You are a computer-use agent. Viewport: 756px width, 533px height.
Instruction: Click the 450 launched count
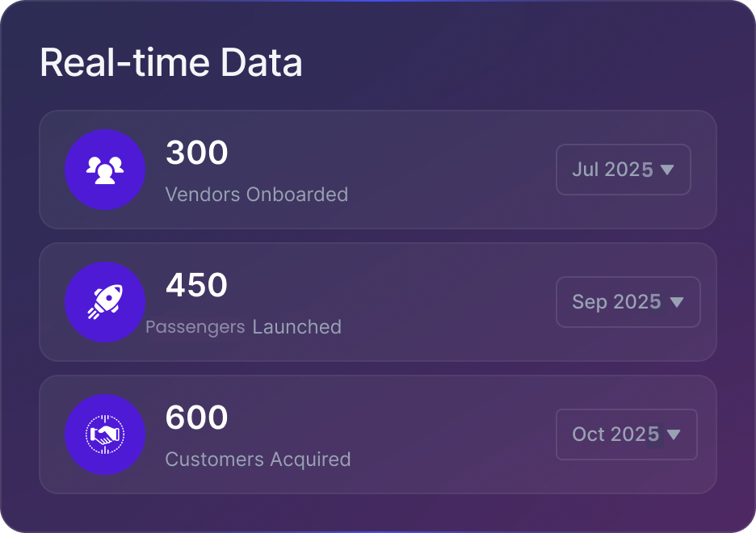point(197,285)
